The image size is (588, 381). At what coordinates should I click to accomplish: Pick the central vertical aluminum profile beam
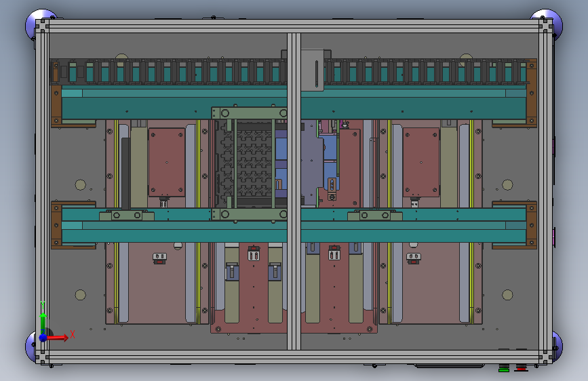tap(294, 191)
